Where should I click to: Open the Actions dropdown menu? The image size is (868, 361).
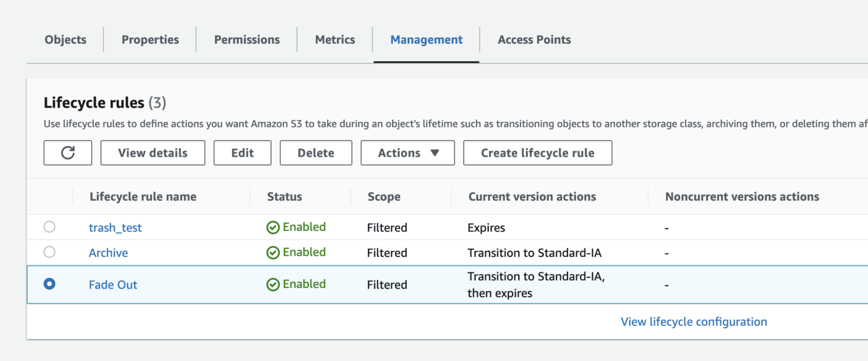coord(408,153)
